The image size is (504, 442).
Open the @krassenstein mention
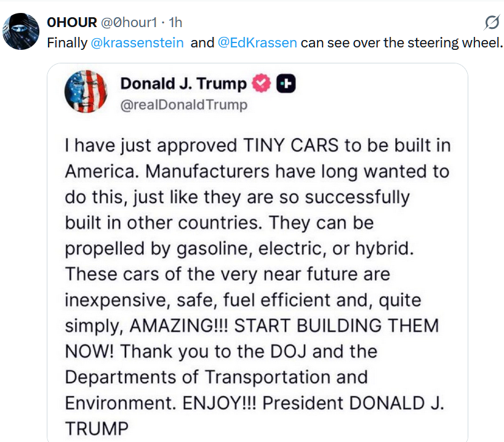[137, 43]
